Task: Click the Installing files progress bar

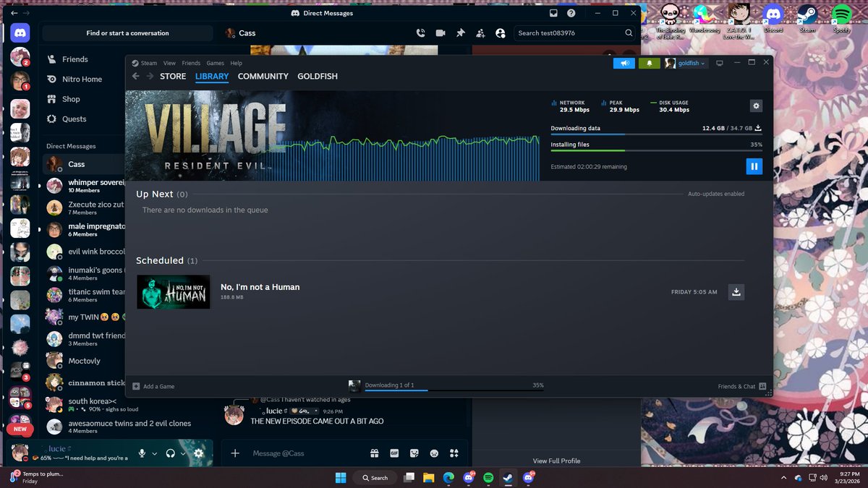Action: (x=656, y=150)
